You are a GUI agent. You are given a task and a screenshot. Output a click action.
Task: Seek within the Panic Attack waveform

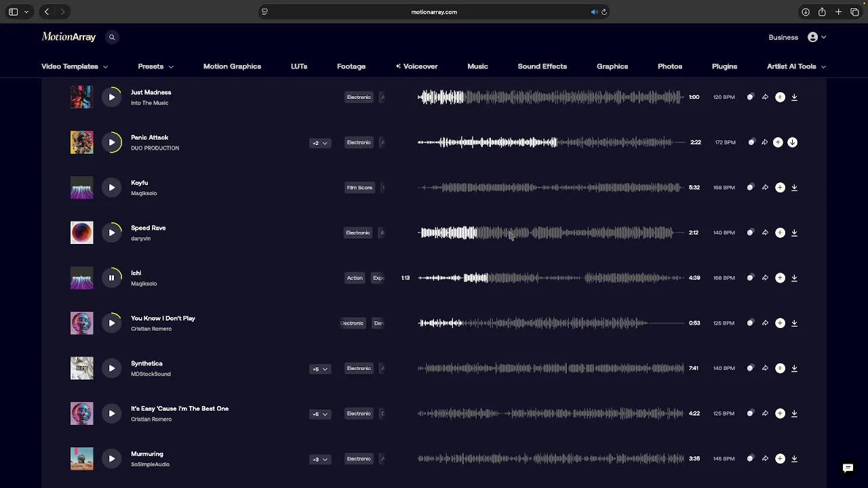coord(551,142)
